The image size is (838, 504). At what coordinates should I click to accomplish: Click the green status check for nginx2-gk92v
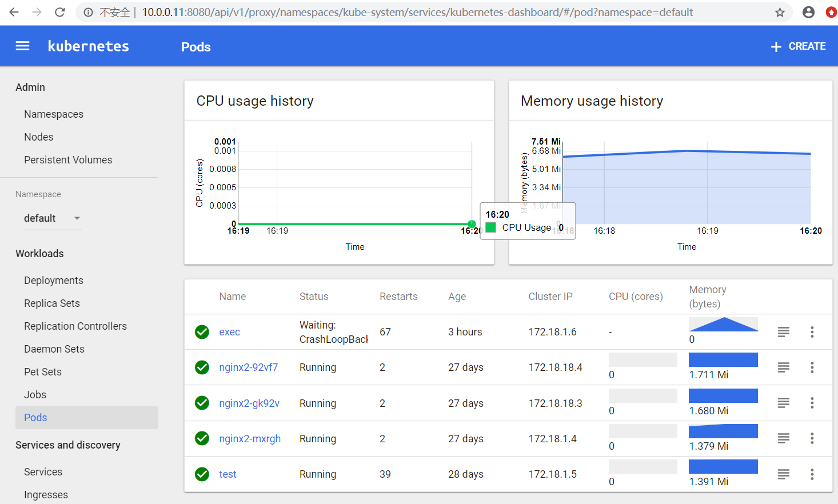tap(202, 403)
